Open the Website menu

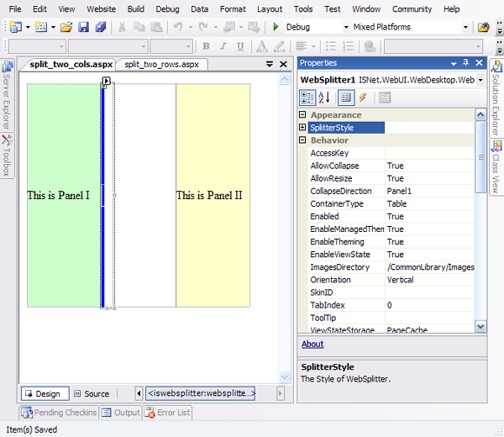click(x=102, y=8)
